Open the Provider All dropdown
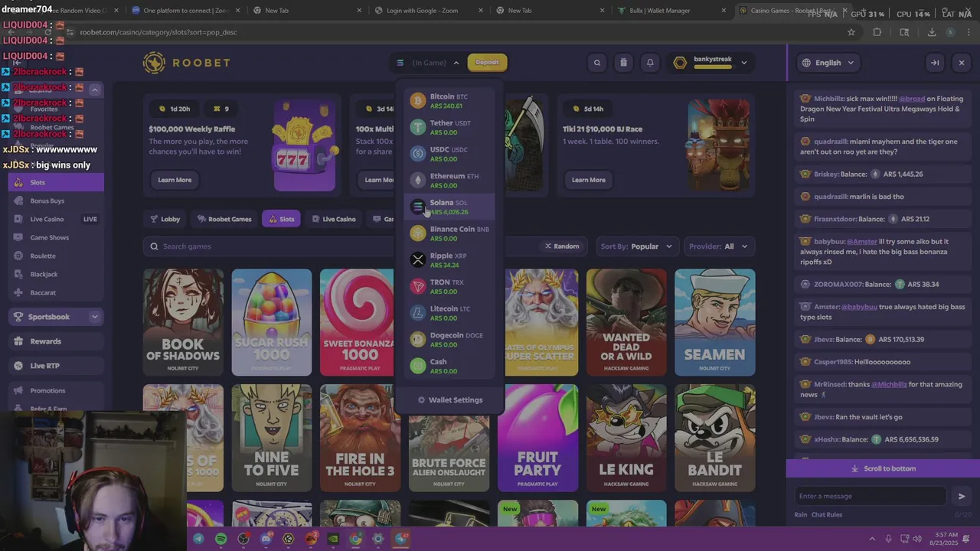This screenshot has height=551, width=980. tap(718, 246)
